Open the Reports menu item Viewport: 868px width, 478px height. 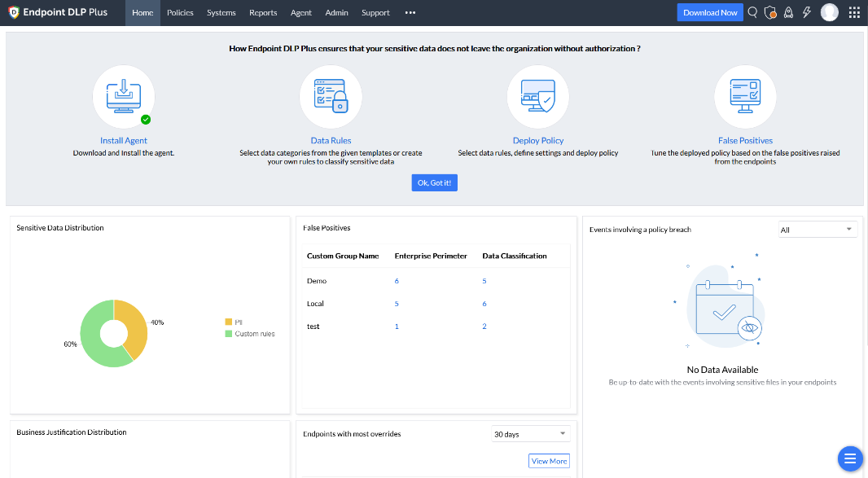[263, 12]
